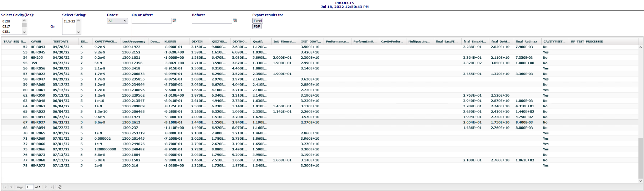Sort by LockFrequency column header
The height and width of the screenshot is (191, 644).
pyautogui.click(x=134, y=42)
